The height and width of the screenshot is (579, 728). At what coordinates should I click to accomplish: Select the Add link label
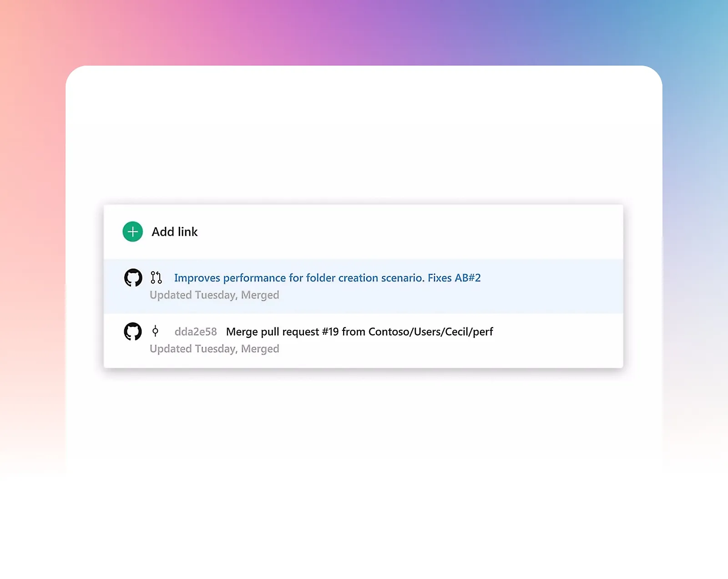point(175,232)
